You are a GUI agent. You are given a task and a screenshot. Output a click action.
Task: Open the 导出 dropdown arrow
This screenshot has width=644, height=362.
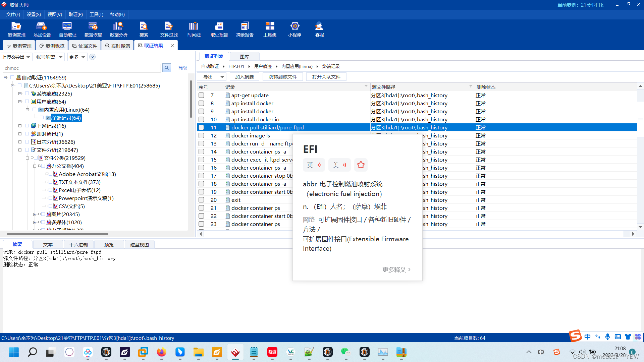pyautogui.click(x=222, y=77)
